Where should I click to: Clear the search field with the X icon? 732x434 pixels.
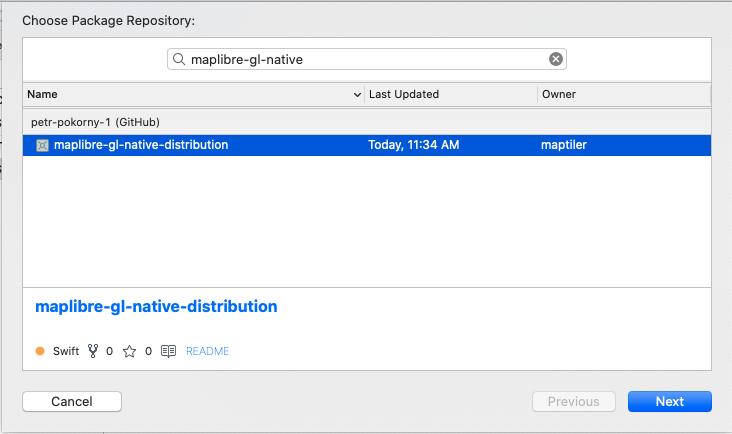[x=556, y=59]
